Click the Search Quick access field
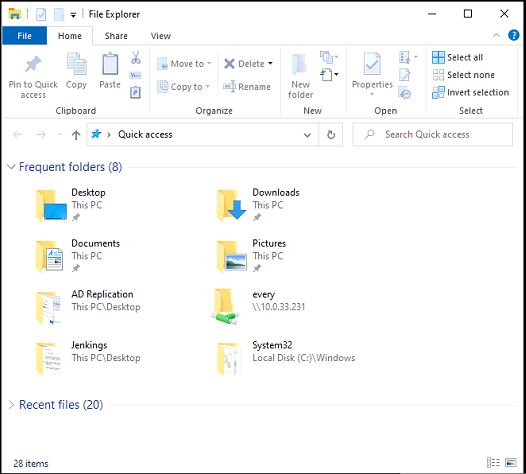The image size is (526, 474). tap(433, 135)
